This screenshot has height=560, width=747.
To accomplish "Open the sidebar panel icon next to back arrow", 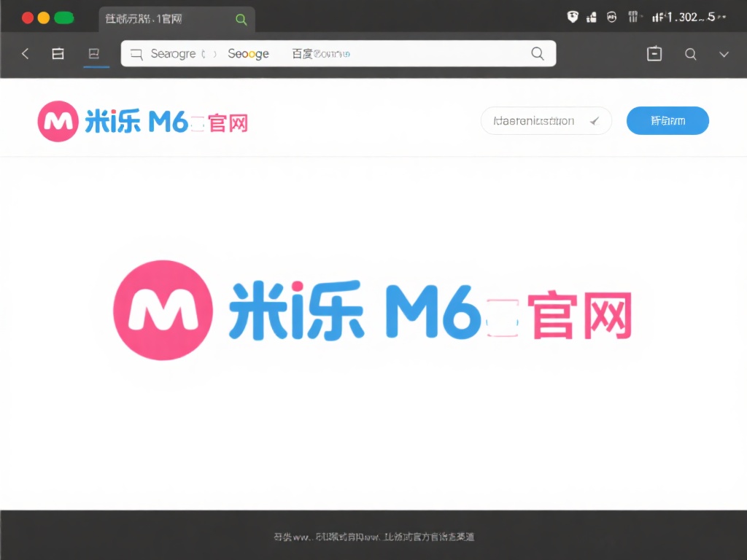I will [x=58, y=53].
